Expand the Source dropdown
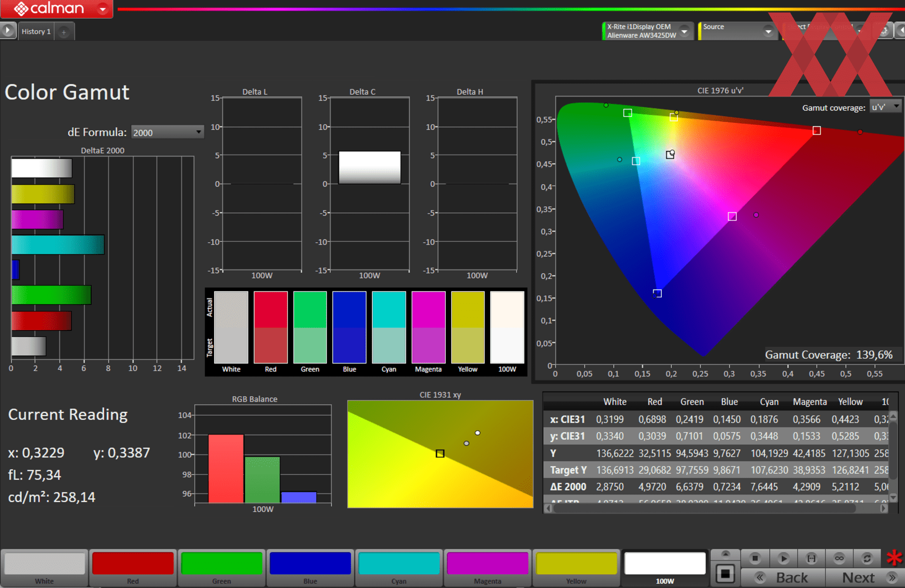 pos(768,32)
